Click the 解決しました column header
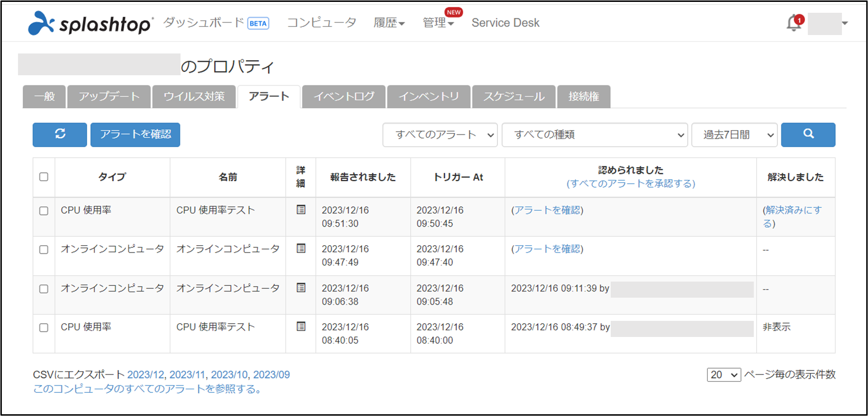This screenshot has width=868, height=416. [796, 177]
